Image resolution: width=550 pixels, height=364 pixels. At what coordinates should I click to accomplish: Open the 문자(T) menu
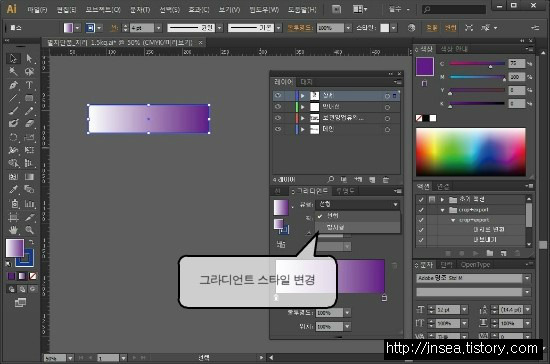(140, 10)
